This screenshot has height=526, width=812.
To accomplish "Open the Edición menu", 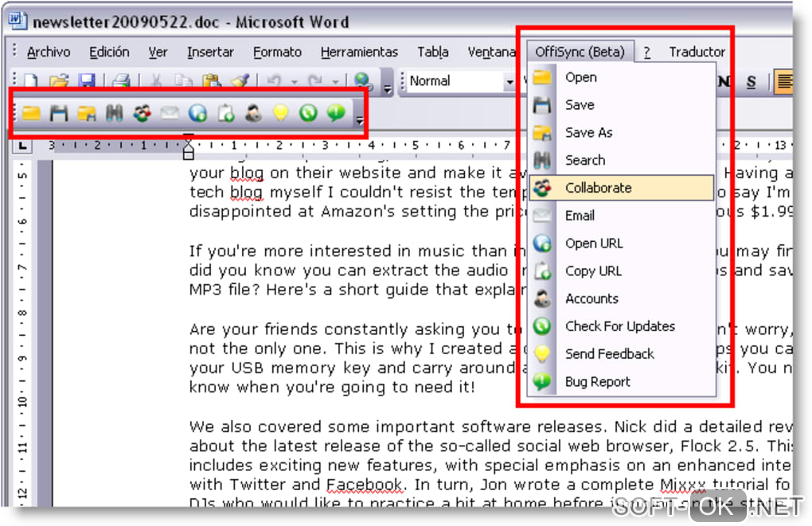I will [x=109, y=53].
